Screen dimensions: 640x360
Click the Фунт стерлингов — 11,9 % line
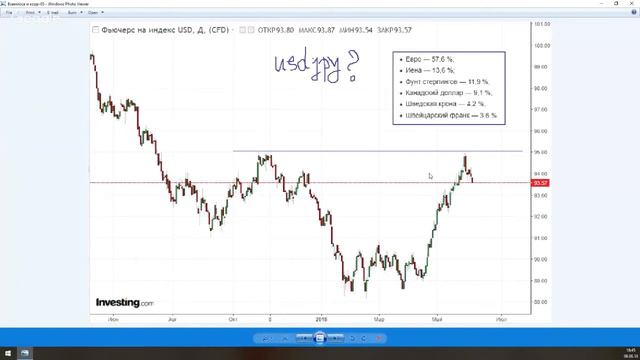tap(447, 82)
